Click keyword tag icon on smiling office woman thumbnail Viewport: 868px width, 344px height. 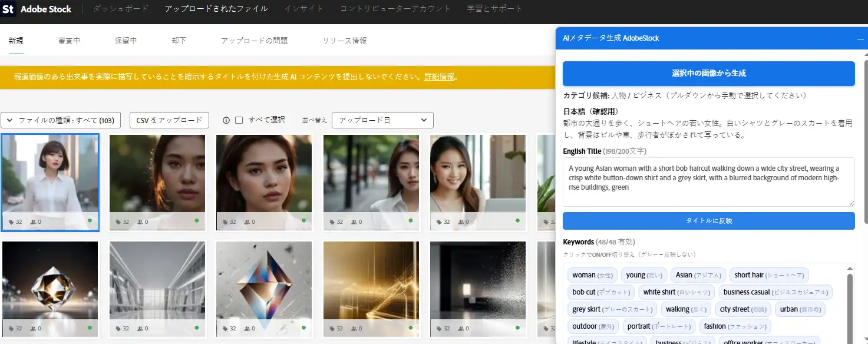439,222
